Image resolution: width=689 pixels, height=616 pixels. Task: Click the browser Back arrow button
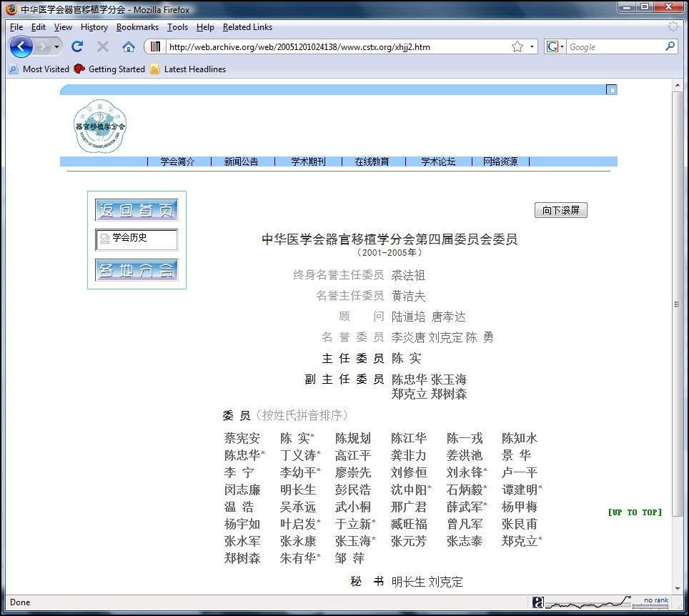point(21,47)
